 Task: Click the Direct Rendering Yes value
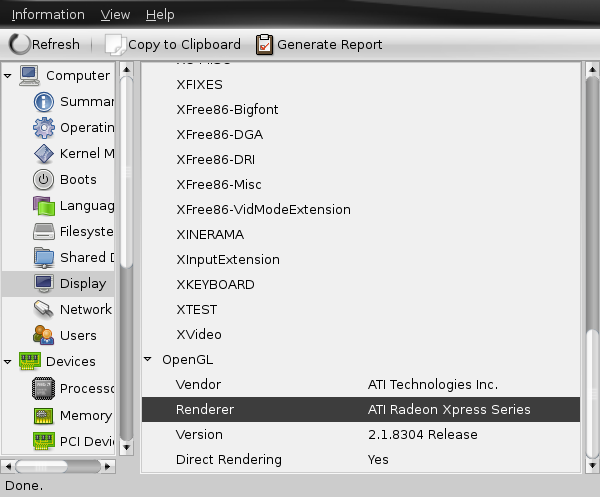(x=378, y=460)
